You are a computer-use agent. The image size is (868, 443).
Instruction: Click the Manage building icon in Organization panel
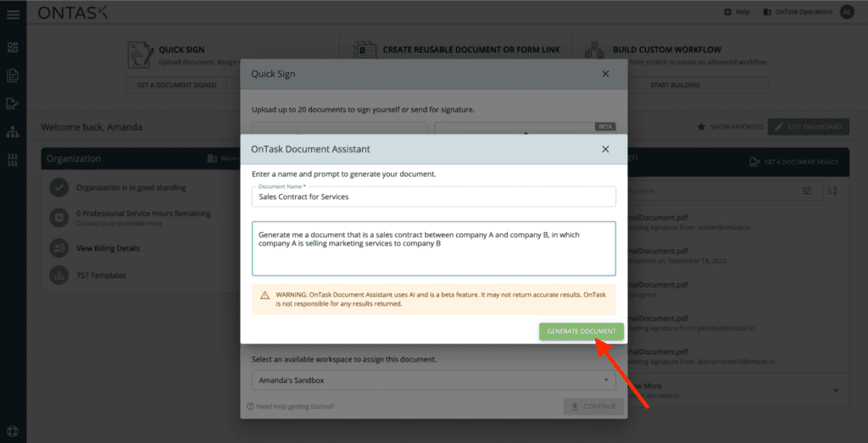click(212, 158)
